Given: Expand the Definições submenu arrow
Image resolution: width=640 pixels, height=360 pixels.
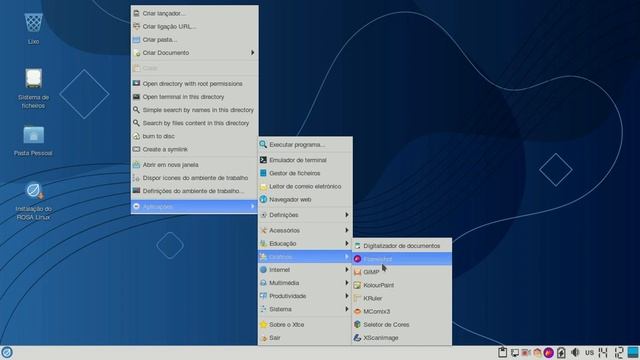Looking at the screenshot, I should (x=347, y=215).
